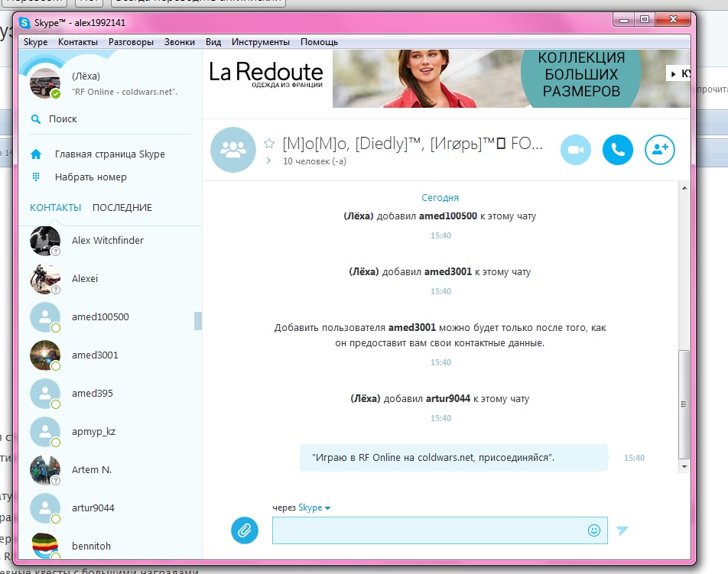The width and height of the screenshot is (728, 574).
Task: Click the "добавил artur9044" system message
Action: click(x=440, y=399)
